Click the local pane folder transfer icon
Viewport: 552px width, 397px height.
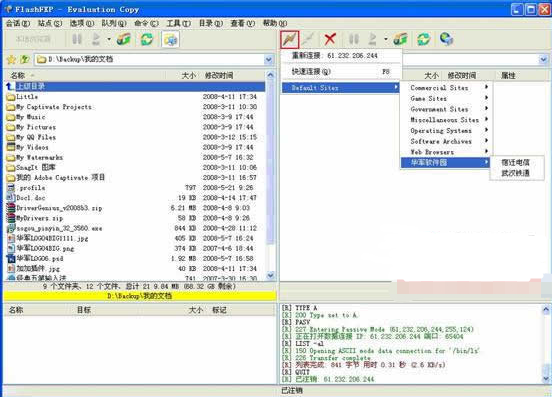point(124,39)
